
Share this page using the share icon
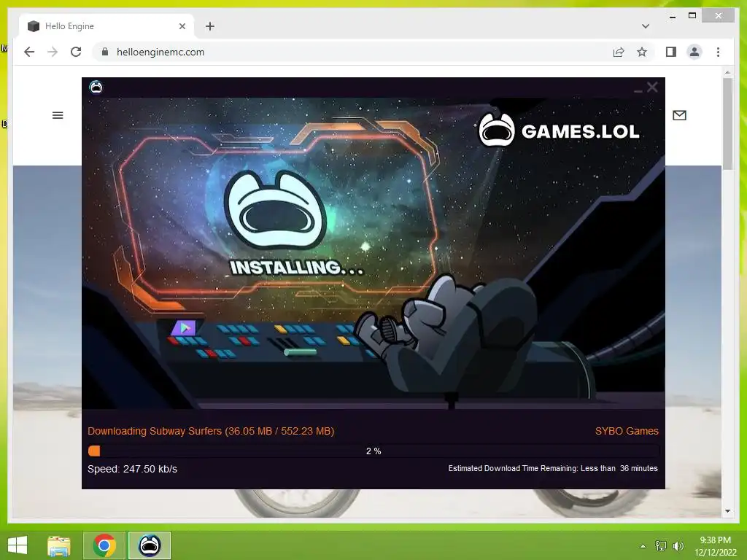pyautogui.click(x=619, y=52)
